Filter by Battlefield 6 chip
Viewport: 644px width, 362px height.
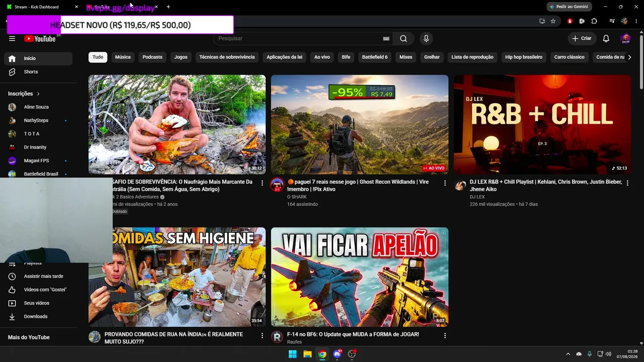point(375,57)
